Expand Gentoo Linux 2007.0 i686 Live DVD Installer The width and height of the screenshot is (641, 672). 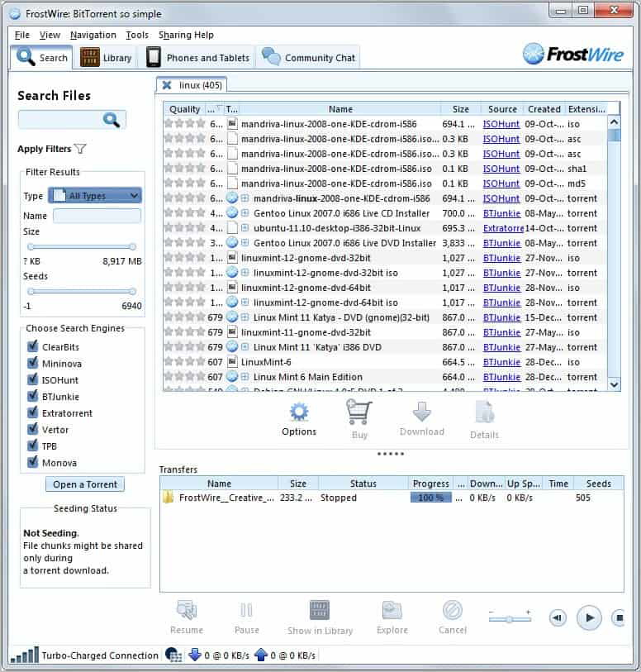[x=245, y=243]
